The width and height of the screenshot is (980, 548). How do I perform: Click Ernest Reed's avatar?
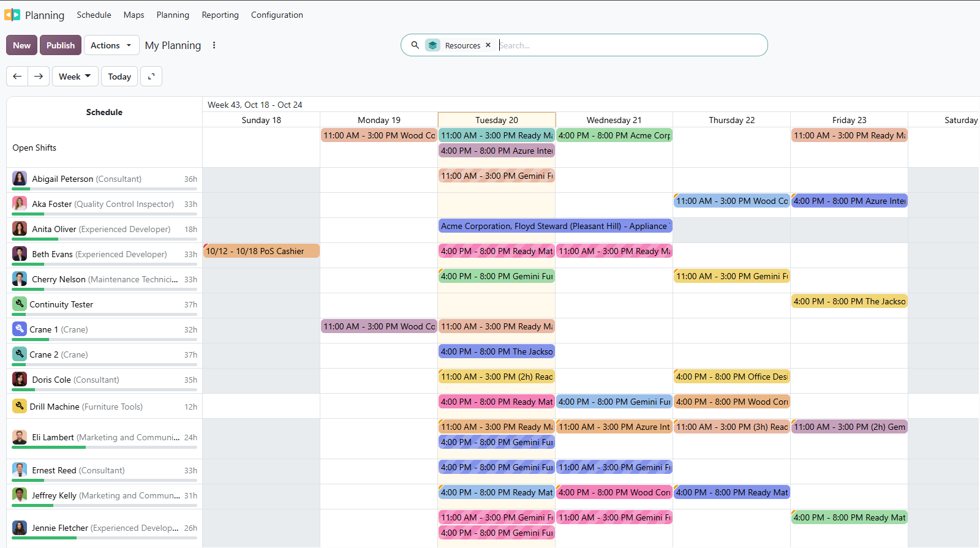point(20,470)
